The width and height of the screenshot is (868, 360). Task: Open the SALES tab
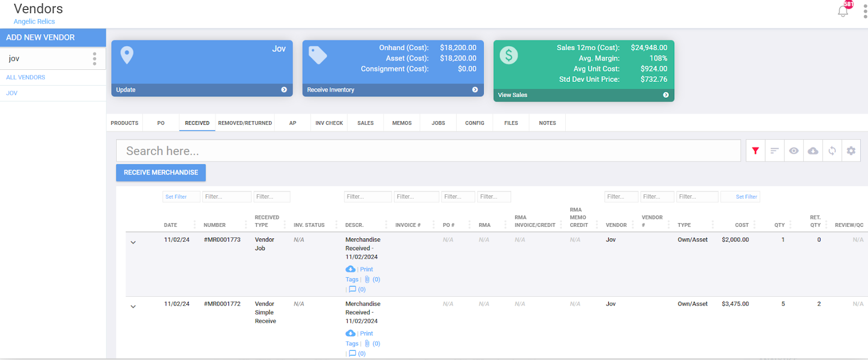pyautogui.click(x=366, y=123)
